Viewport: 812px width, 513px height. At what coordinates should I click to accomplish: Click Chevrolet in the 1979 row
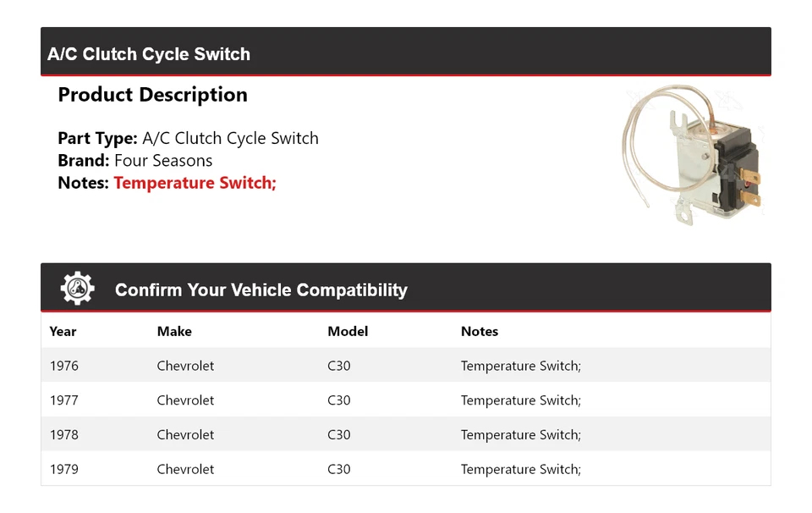point(185,469)
